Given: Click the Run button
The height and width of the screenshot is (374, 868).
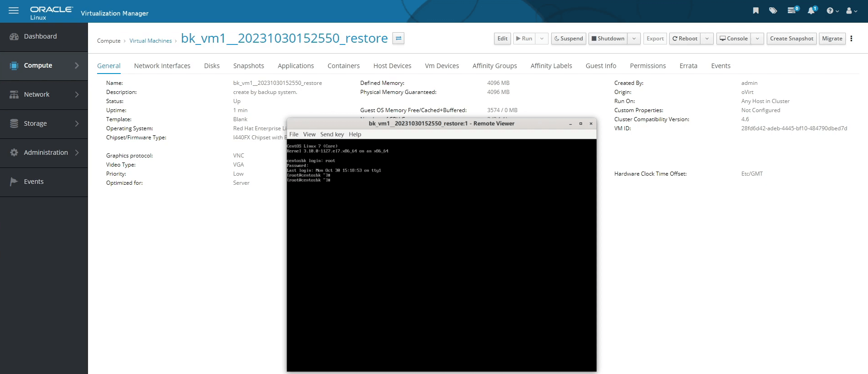Looking at the screenshot, I should [524, 39].
